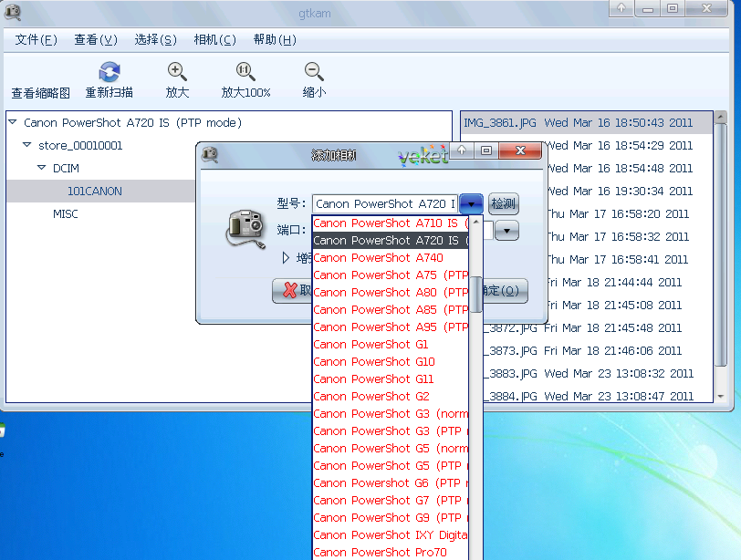Collapse the store_00010001 tree node
741x560 pixels.
[27, 145]
